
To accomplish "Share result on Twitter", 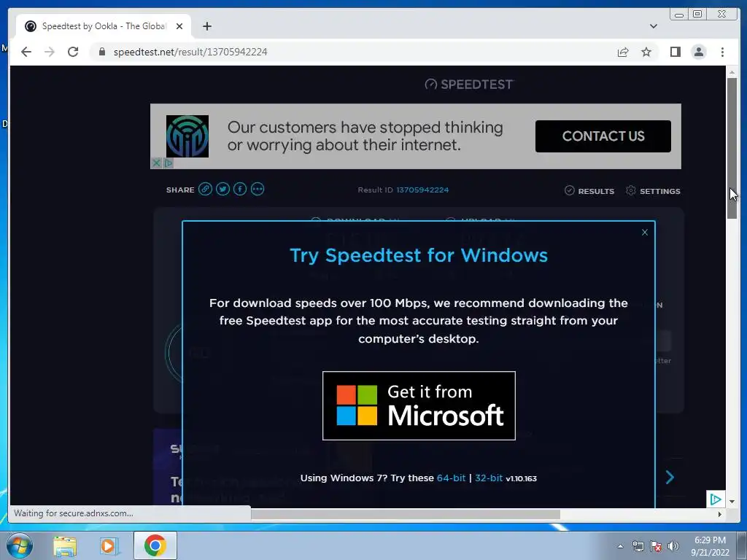I will (x=222, y=189).
